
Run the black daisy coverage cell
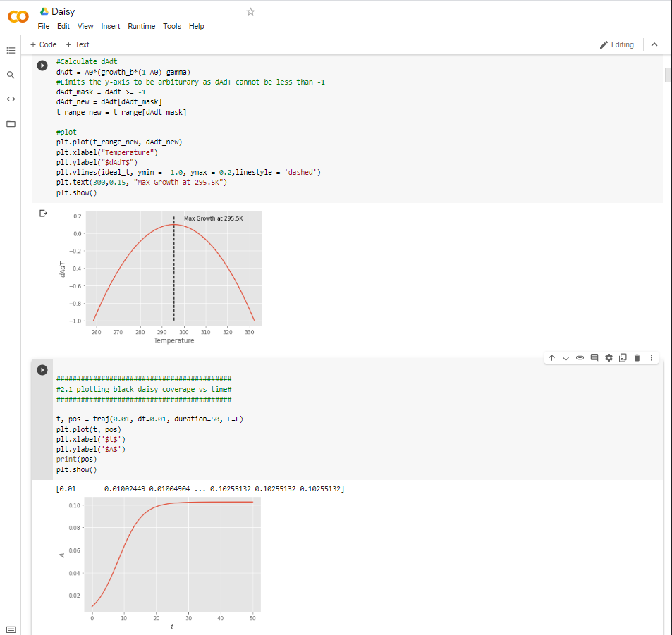(42, 370)
